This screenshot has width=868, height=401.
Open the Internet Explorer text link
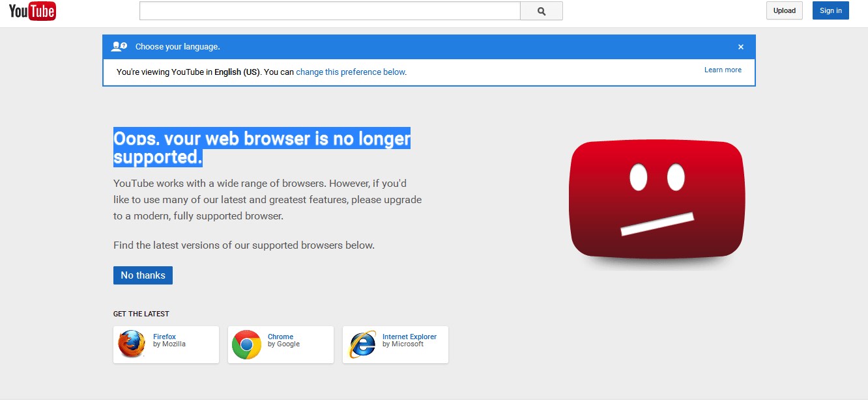(409, 337)
